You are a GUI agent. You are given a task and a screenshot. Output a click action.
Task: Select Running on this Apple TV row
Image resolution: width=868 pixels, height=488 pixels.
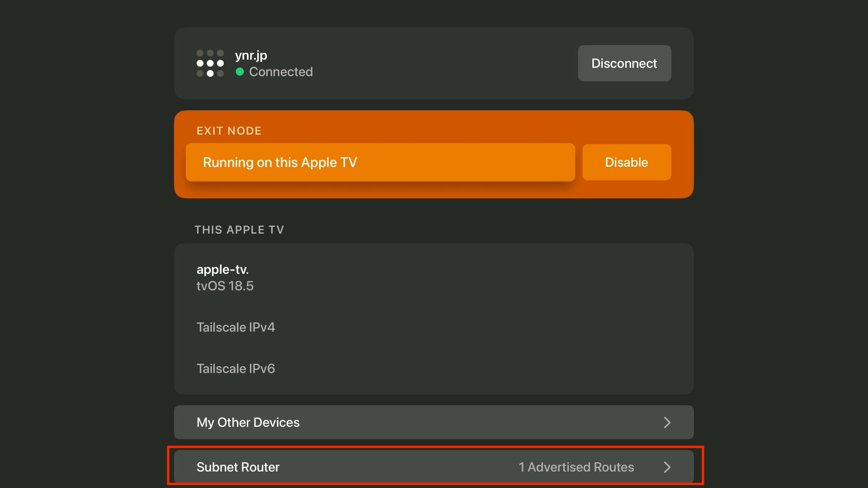coord(380,162)
